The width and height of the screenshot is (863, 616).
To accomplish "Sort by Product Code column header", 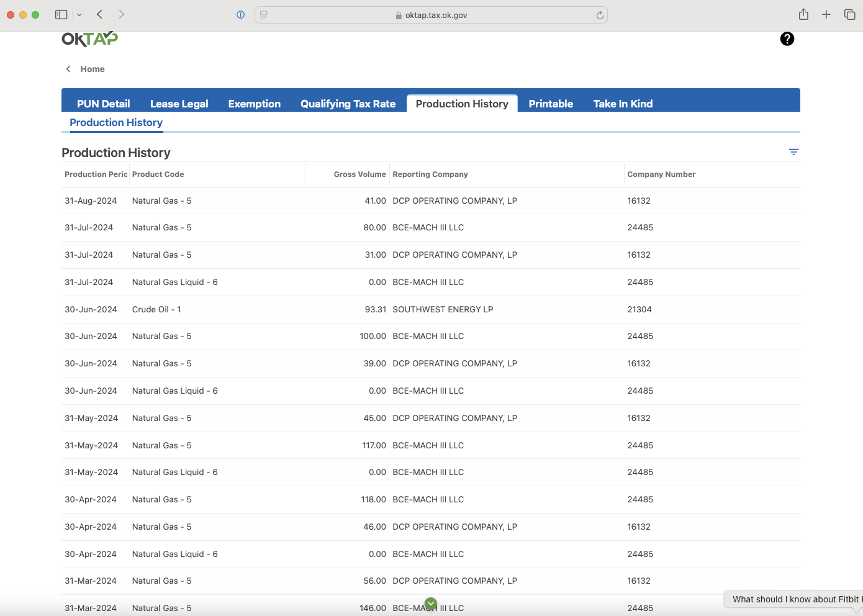I will pos(158,174).
